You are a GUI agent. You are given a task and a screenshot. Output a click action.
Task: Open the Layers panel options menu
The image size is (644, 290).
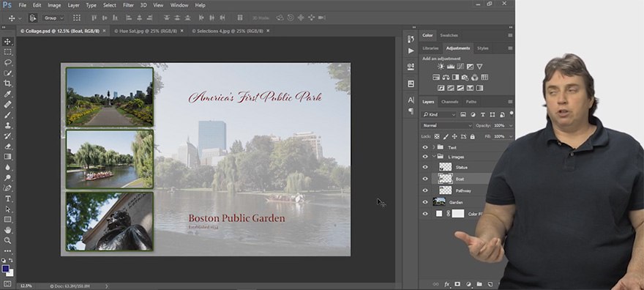(510, 102)
